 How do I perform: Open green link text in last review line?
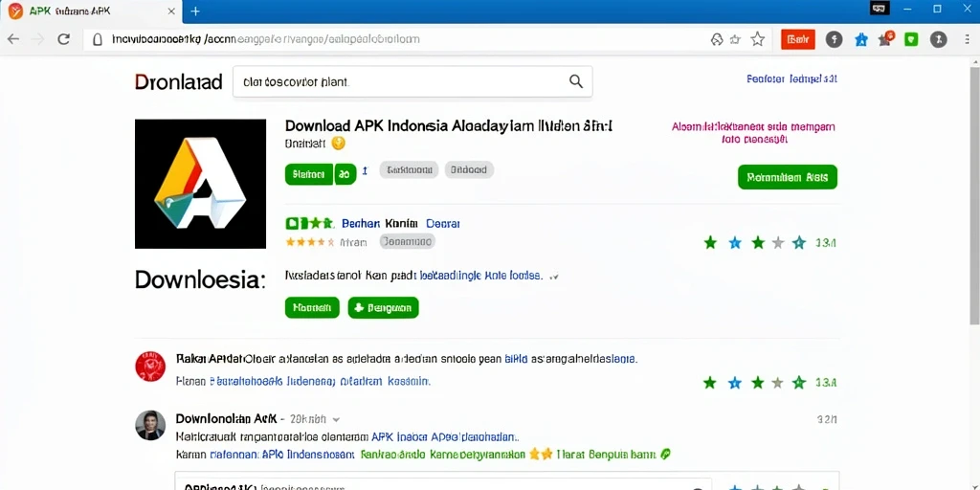pos(443,455)
